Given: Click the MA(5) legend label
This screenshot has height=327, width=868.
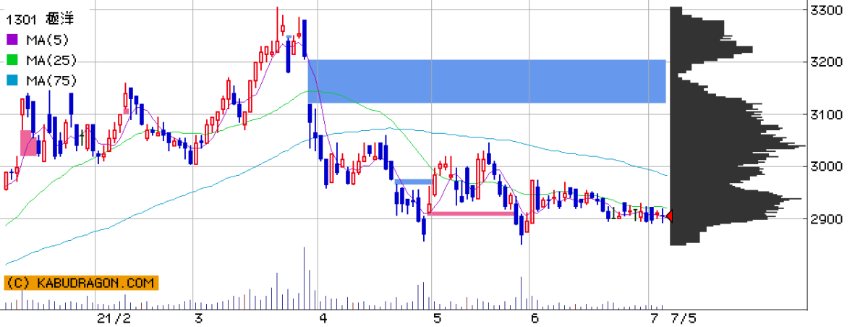Looking at the screenshot, I should 48,39.
